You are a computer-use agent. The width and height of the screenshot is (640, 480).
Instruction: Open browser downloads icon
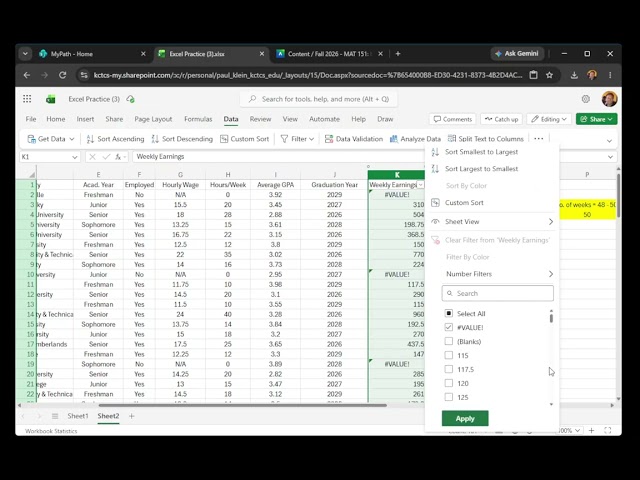pyautogui.click(x=574, y=75)
